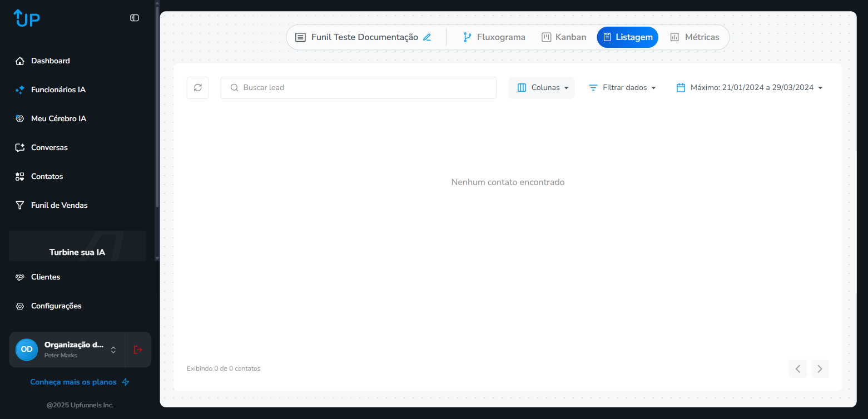The width and height of the screenshot is (868, 419).
Task: Click the pencil icon to rename funnel
Action: coord(427,37)
